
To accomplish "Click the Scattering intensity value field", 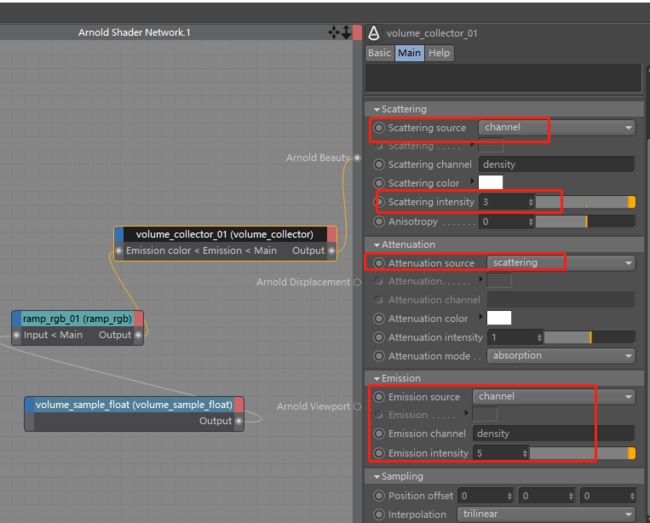I will [503, 202].
